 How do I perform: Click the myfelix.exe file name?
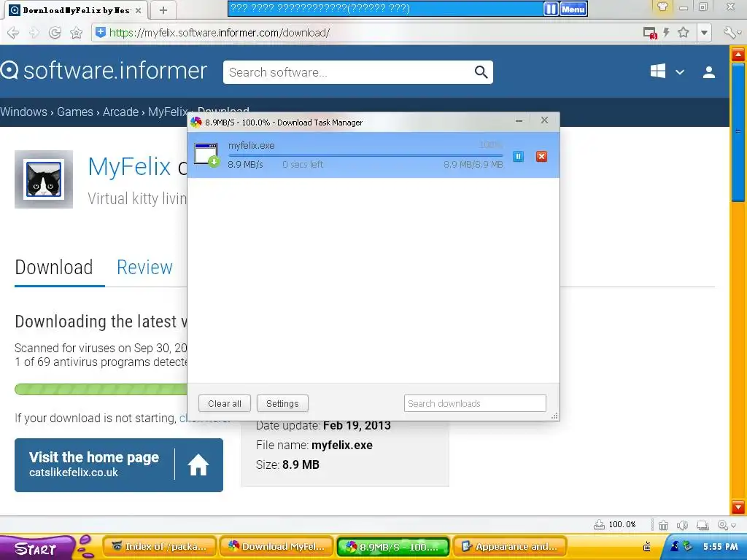(251, 145)
